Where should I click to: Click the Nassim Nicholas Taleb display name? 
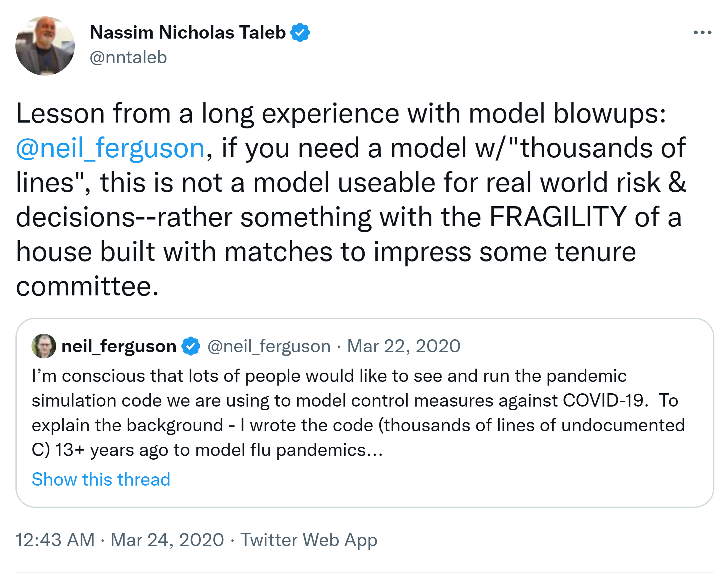click(x=187, y=32)
